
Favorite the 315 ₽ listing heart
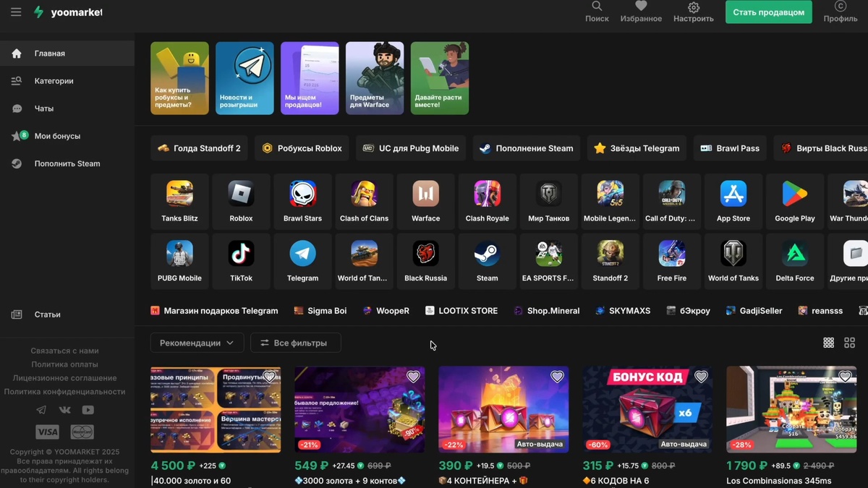pyautogui.click(x=701, y=377)
